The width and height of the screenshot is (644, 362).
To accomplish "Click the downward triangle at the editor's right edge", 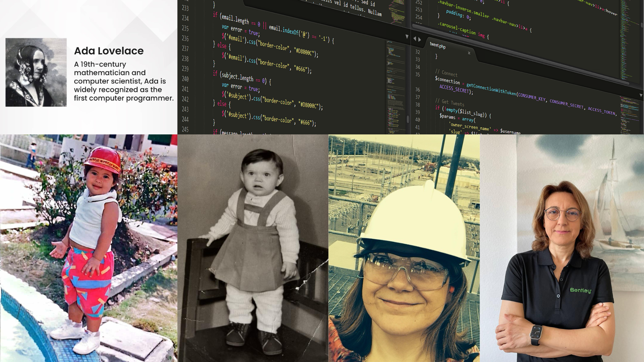I will [640, 95].
